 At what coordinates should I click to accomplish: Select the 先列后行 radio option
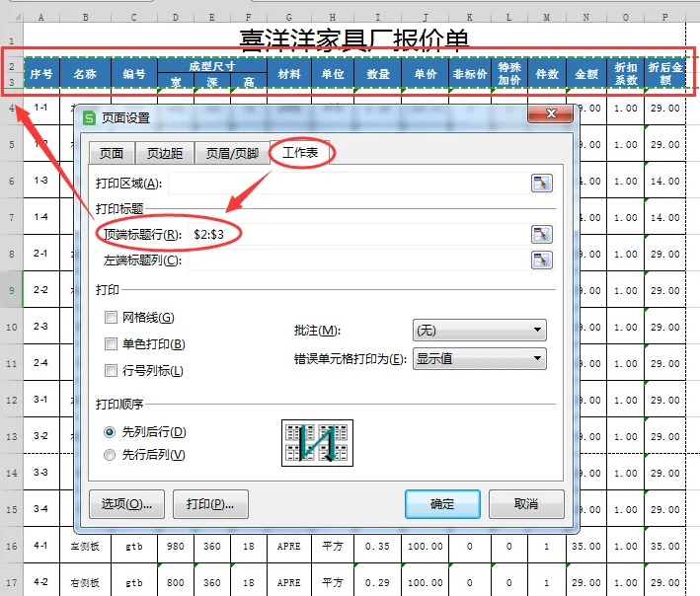[x=110, y=432]
